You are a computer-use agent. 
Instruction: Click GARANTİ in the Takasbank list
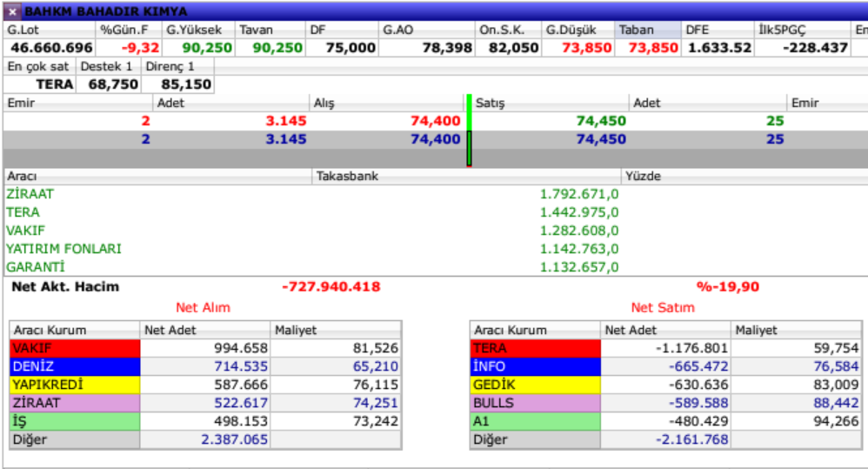coord(36,267)
